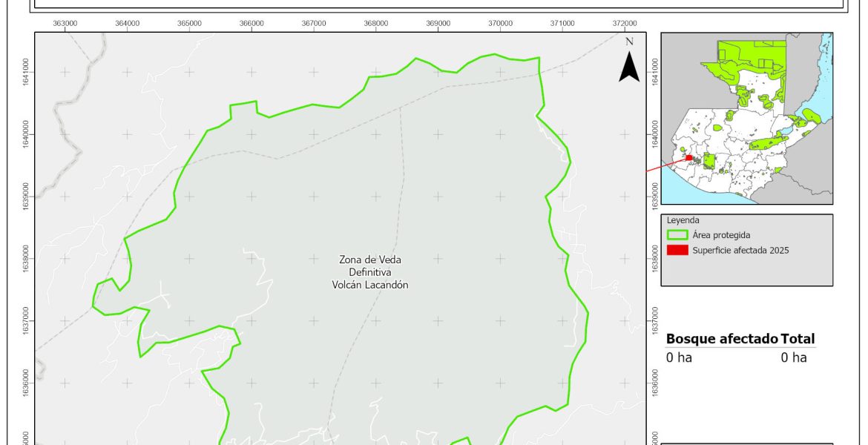Click the red location marker on inset map
Image resolution: width=868 pixels, height=445 pixels.
click(689, 157)
